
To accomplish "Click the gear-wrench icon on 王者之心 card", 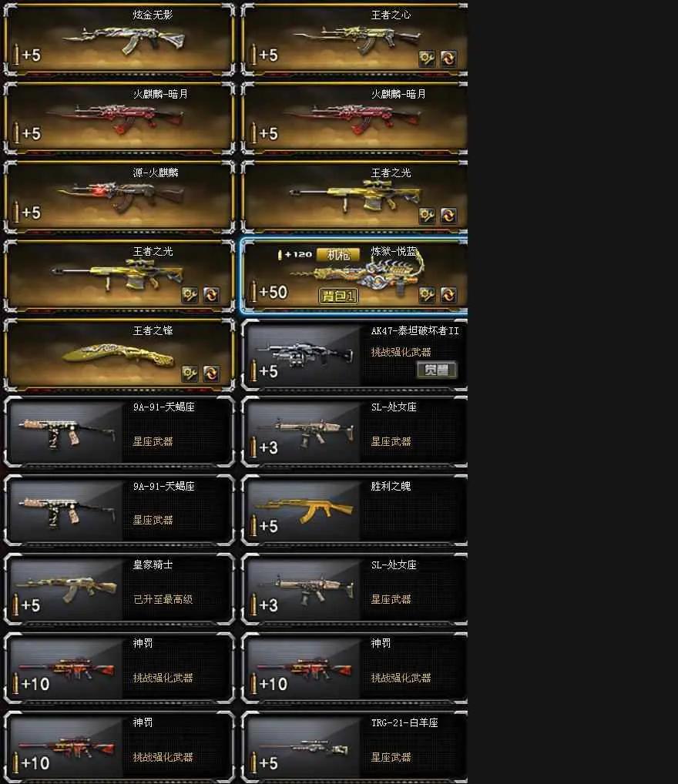I will (x=427, y=59).
